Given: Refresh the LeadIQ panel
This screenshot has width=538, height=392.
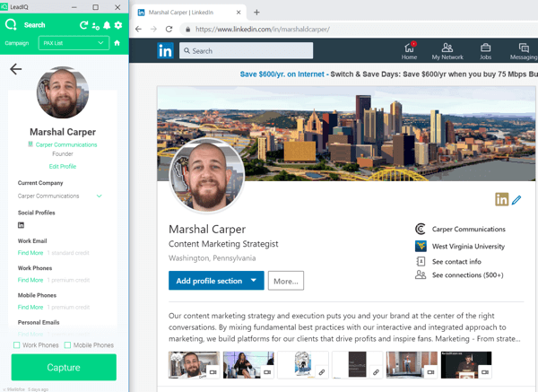Looking at the screenshot, I should coord(83,25).
